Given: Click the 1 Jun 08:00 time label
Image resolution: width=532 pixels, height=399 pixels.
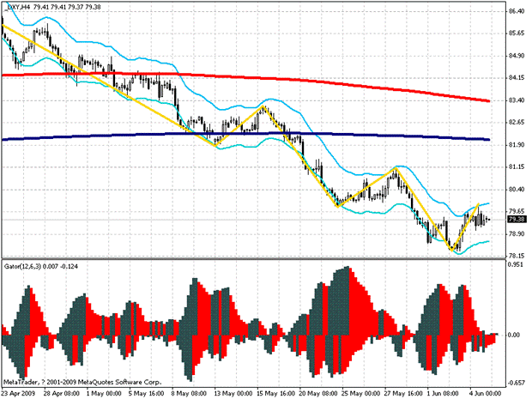Looking at the screenshot, I should pyautogui.click(x=444, y=393).
